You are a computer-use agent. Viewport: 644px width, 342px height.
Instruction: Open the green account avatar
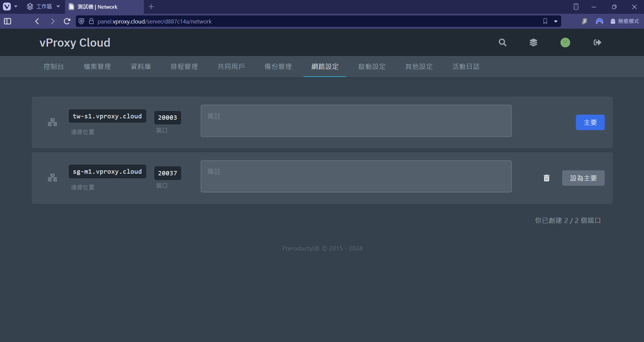pyautogui.click(x=565, y=43)
